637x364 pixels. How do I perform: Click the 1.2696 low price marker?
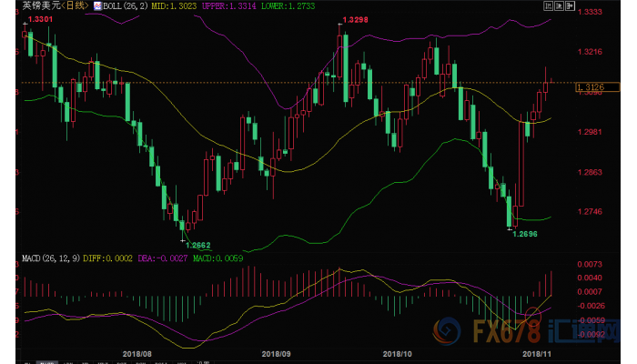(525, 235)
